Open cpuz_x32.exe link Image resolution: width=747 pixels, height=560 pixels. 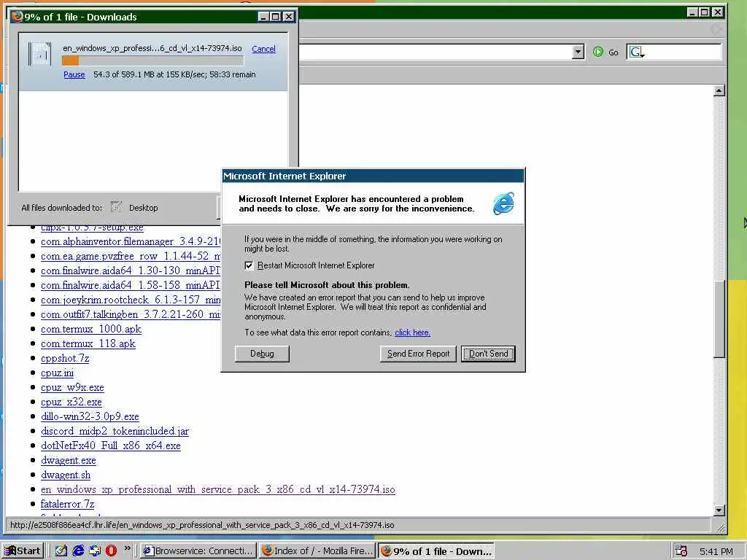tap(71, 402)
